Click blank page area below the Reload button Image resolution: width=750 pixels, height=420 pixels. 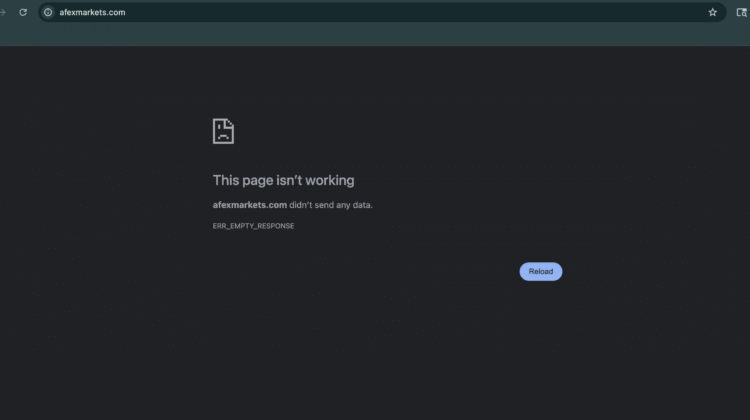point(540,340)
